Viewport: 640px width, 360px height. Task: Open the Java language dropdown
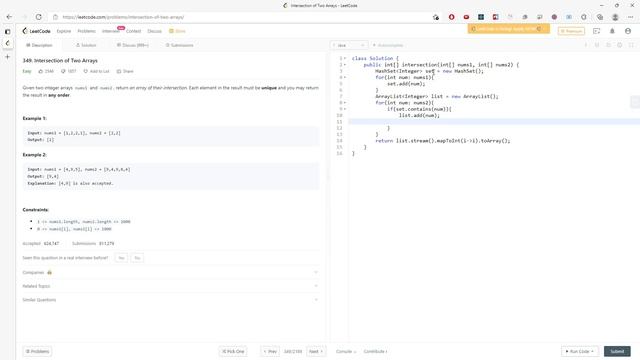349,45
